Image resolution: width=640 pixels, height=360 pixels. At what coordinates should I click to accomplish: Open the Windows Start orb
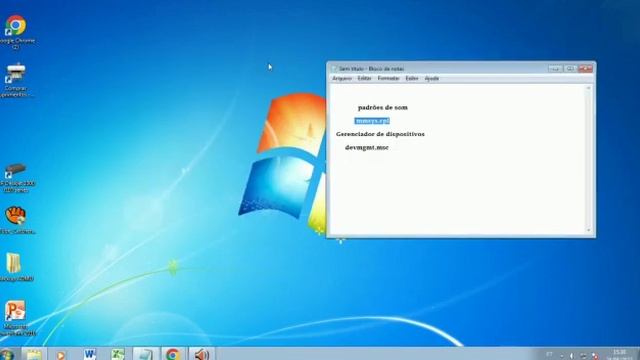(x=7, y=354)
